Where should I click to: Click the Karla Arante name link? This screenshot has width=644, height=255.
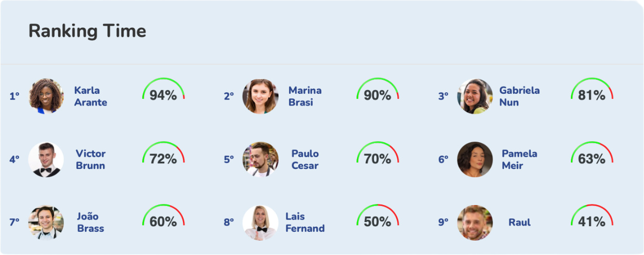[91, 96]
